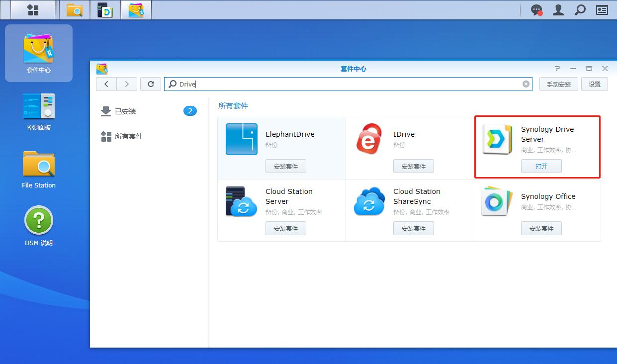The image size is (617, 364).
Task: Open user account options icon
Action: pyautogui.click(x=558, y=9)
